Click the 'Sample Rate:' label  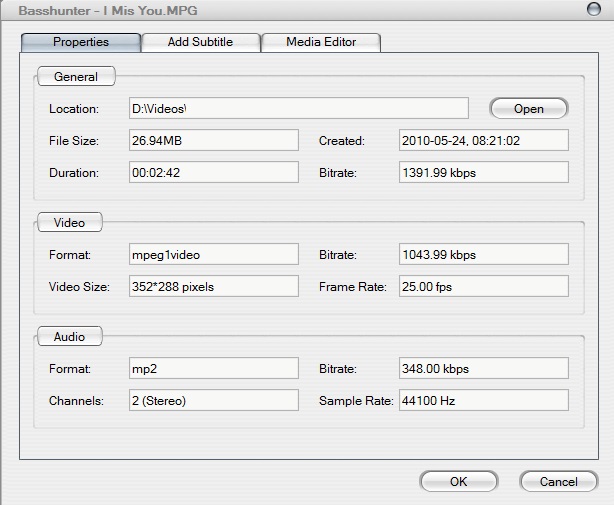coord(356,401)
